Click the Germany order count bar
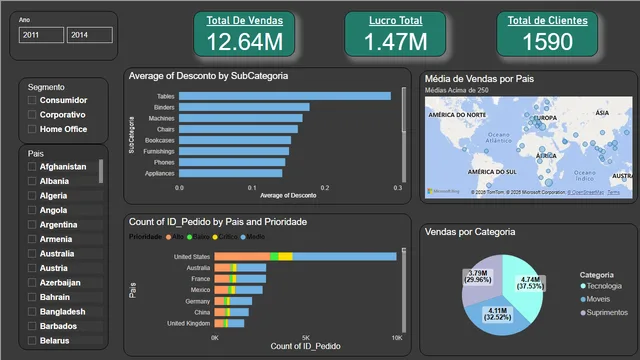The width and height of the screenshot is (640, 360). [x=233, y=301]
